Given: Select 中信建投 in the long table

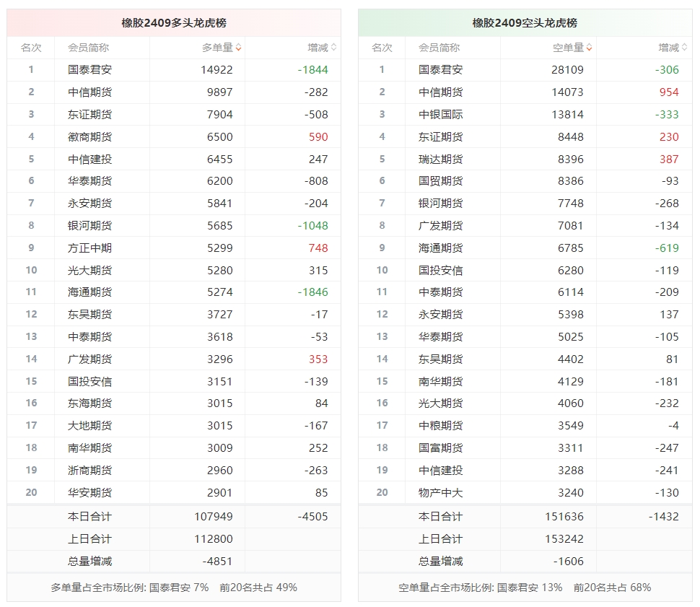Looking at the screenshot, I should (89, 159).
